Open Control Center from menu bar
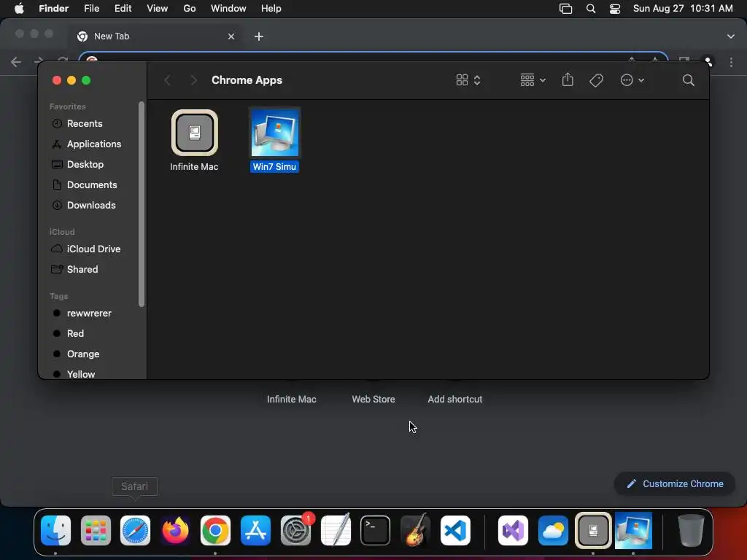Screen dimensions: 747x560 [615, 9]
